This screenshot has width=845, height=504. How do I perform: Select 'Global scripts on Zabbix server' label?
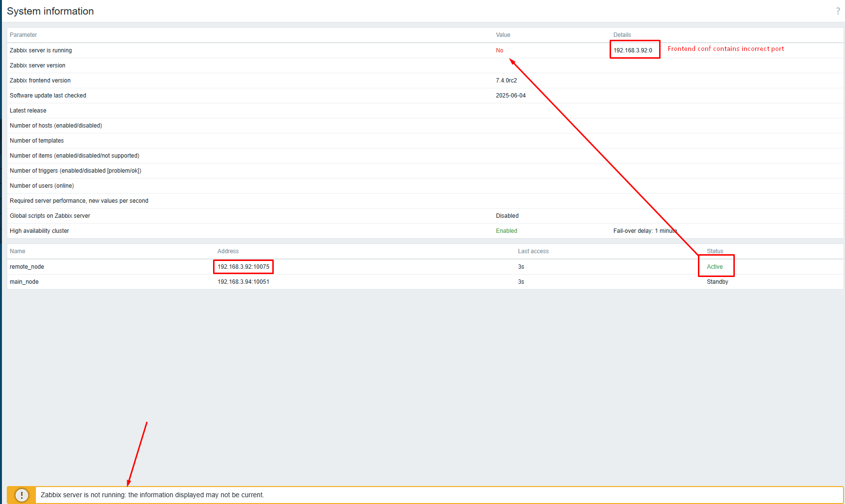tap(50, 216)
